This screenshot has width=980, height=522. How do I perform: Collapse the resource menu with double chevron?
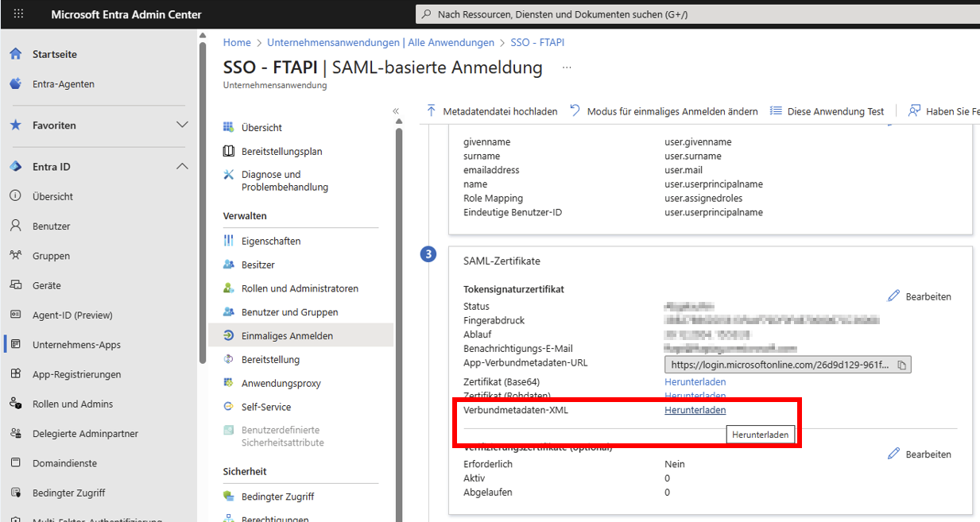coord(396,111)
